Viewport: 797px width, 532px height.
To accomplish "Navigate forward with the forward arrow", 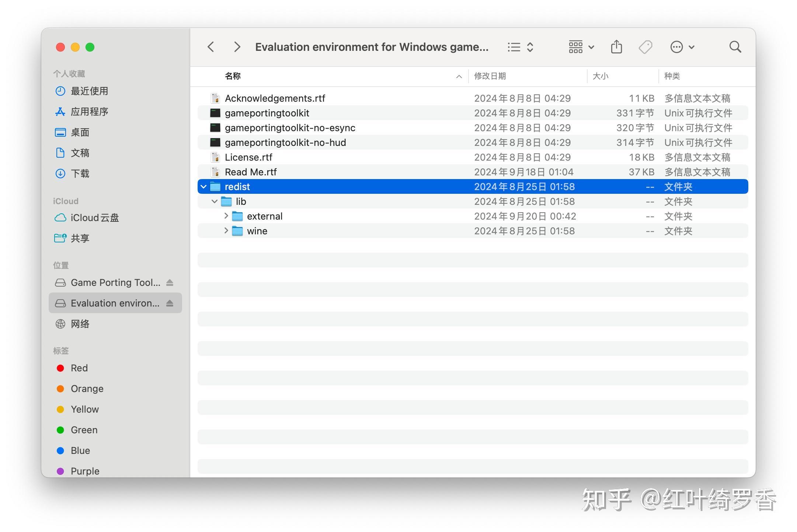I will (x=237, y=47).
